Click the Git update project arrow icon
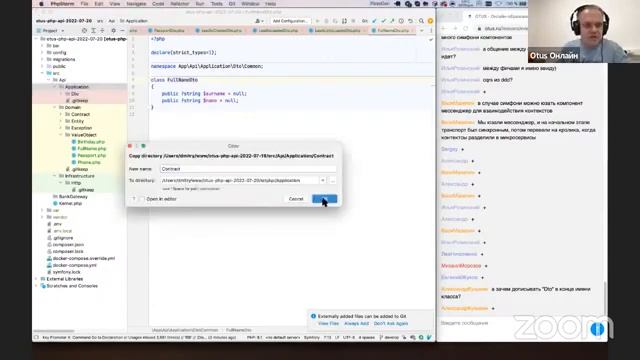The image size is (640, 360). 374,21
